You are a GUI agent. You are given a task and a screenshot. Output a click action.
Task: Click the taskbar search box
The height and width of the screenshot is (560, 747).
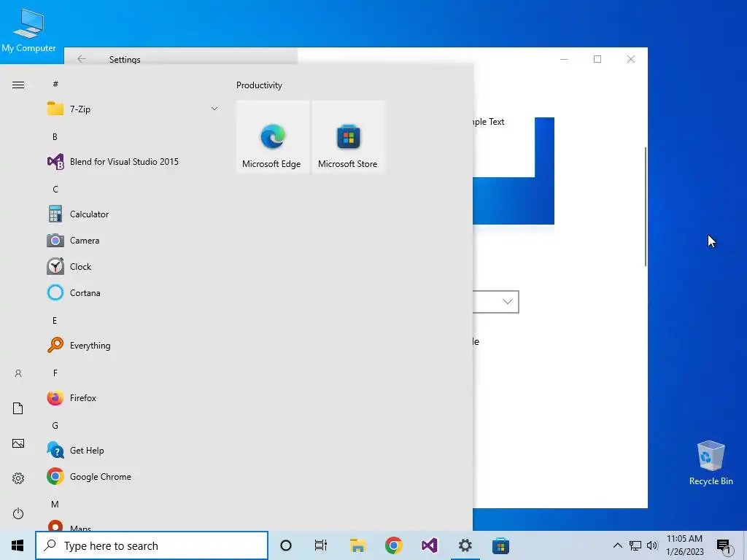coord(152,545)
